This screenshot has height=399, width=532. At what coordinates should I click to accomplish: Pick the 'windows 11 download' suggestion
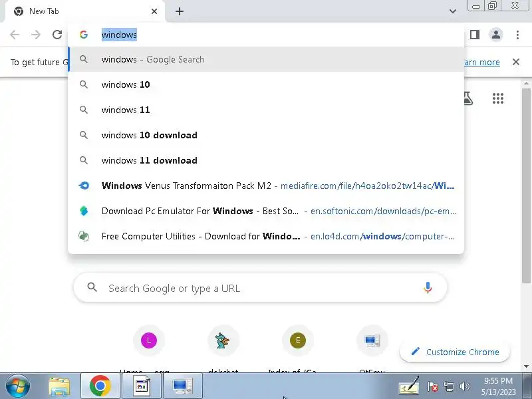tap(266, 160)
